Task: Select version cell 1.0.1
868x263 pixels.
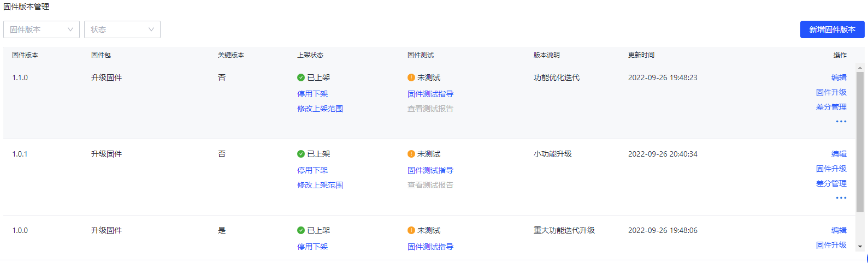Action: click(x=20, y=154)
